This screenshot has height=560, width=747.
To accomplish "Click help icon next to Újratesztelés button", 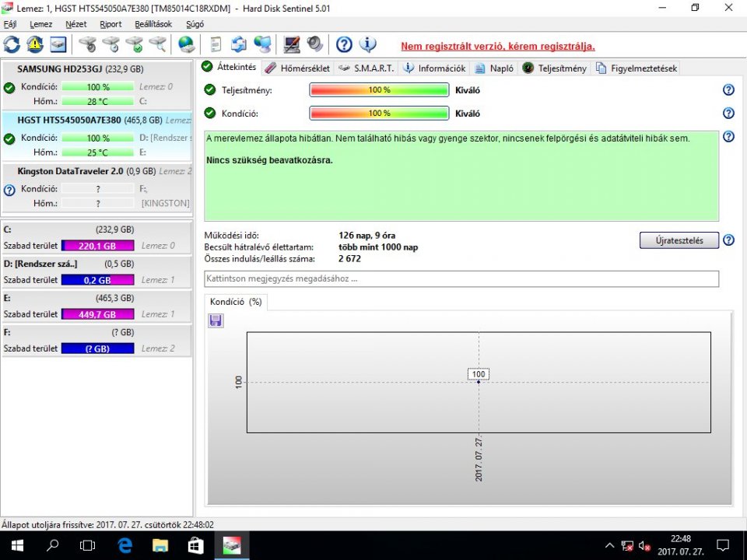I will (x=728, y=240).
